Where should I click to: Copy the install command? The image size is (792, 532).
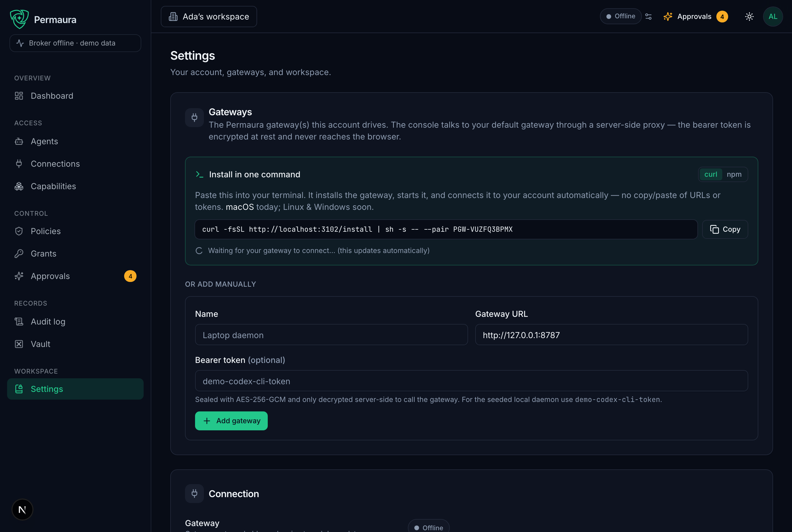pyautogui.click(x=725, y=229)
